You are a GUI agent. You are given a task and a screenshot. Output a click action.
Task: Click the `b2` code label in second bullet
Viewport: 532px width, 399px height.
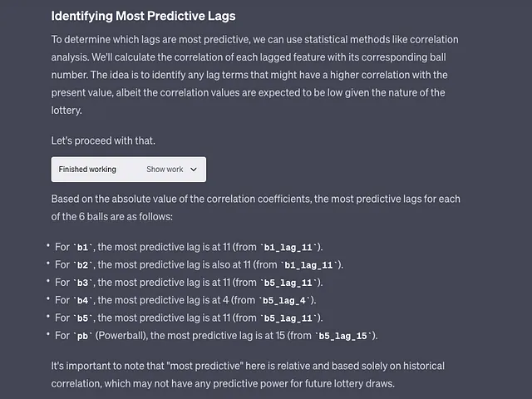pyautogui.click(x=83, y=265)
